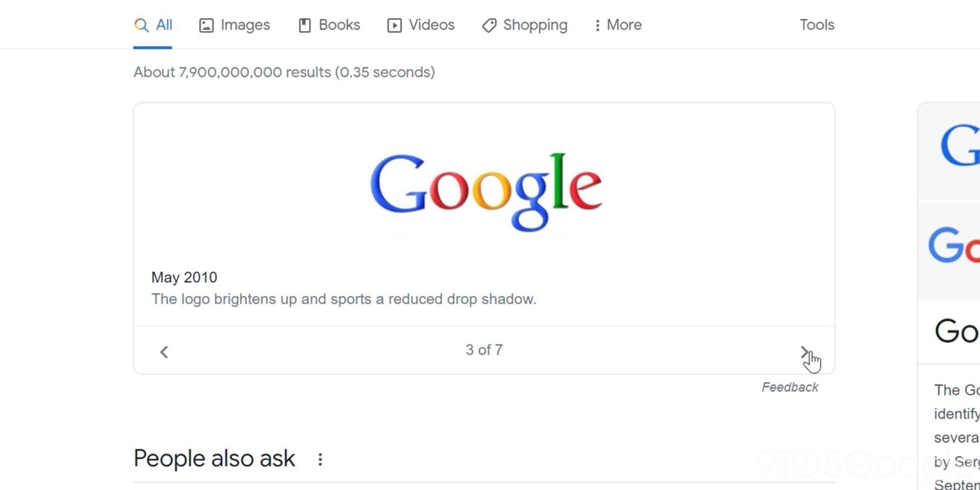
Task: Go to the previous slide with the left chevron
Action: (x=163, y=351)
